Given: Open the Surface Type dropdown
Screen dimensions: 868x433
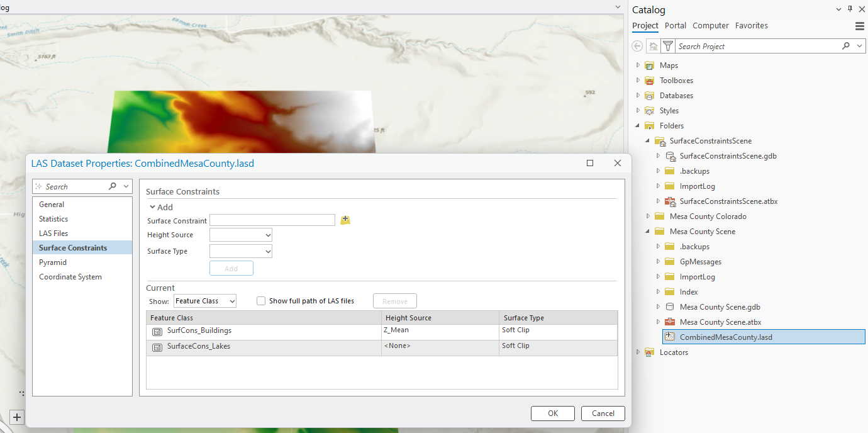Looking at the screenshot, I should tap(241, 251).
